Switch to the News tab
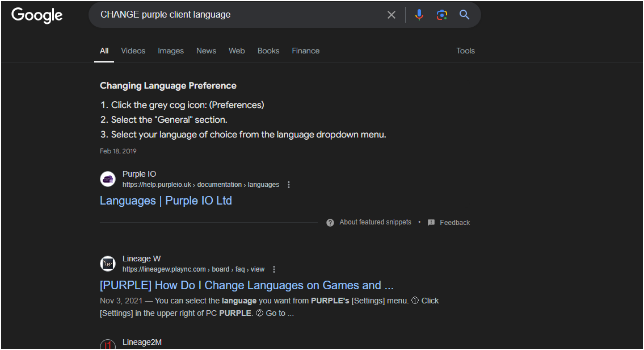Image resolution: width=644 pixels, height=350 pixels. (206, 51)
